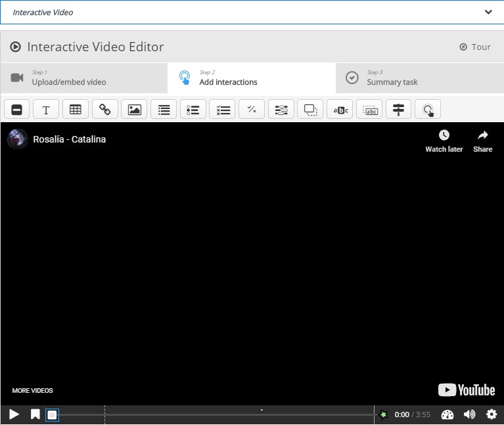The image size is (504, 425).
Task: Add a Drag and Drop interaction
Action: (310, 110)
